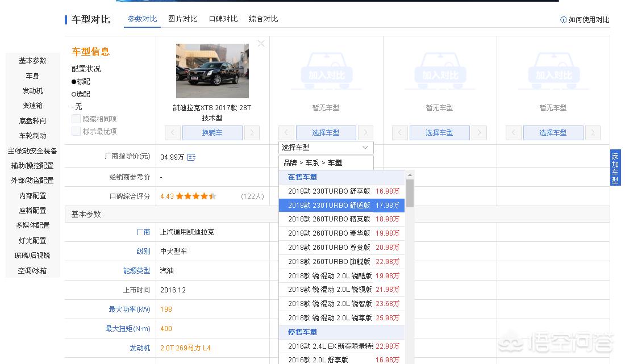Image resolution: width=625 pixels, height=364 pixels.
Task: Check the 隐藏相同项 checkbox
Action: coord(76,119)
